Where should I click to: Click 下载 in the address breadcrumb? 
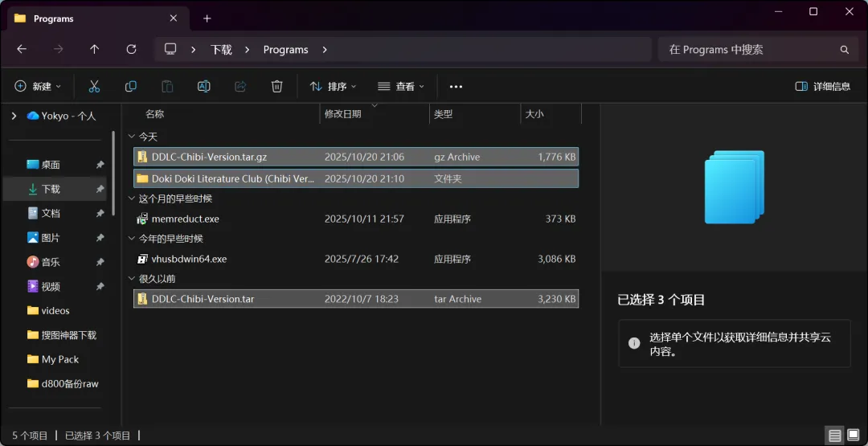221,49
